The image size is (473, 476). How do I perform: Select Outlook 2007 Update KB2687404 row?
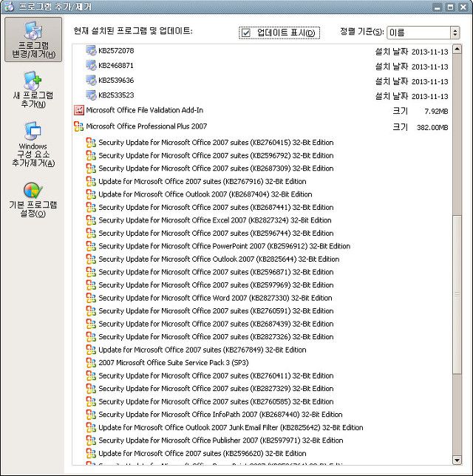click(x=205, y=194)
